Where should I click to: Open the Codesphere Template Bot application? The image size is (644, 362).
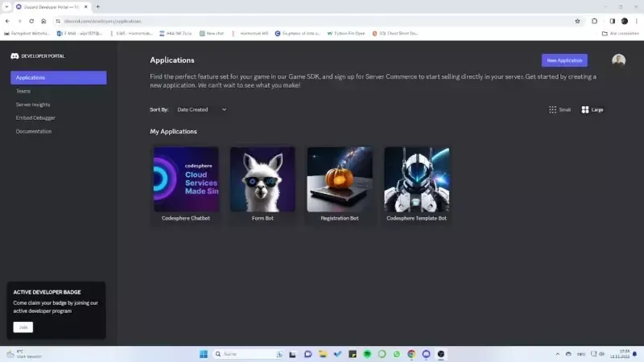pyautogui.click(x=416, y=185)
